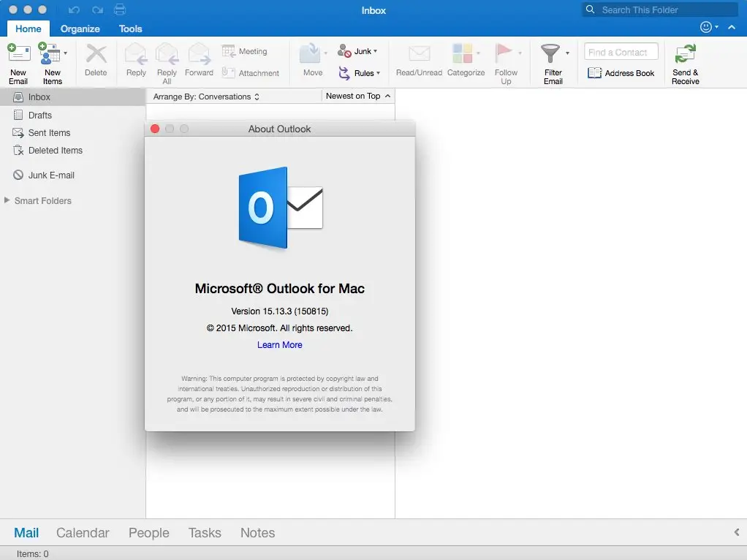Switch to the Tools tab
This screenshot has width=747, height=560.
click(x=130, y=29)
